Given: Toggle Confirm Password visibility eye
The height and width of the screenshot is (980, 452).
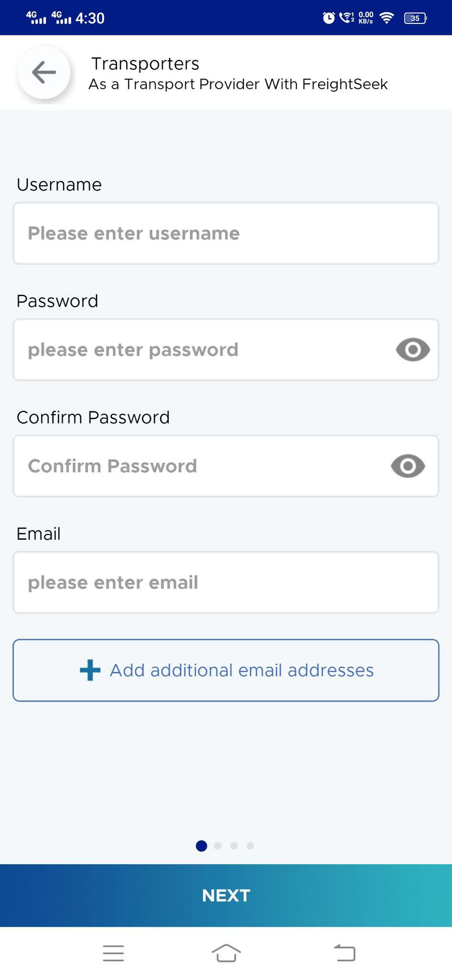Looking at the screenshot, I should (x=408, y=466).
